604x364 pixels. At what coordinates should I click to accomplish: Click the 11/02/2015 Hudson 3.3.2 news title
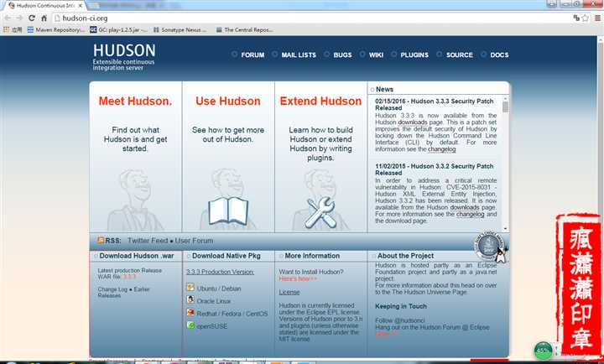tap(435, 169)
